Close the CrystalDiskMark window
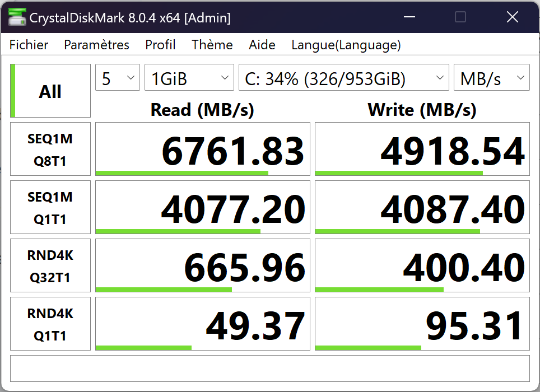The image size is (540, 392). [513, 17]
